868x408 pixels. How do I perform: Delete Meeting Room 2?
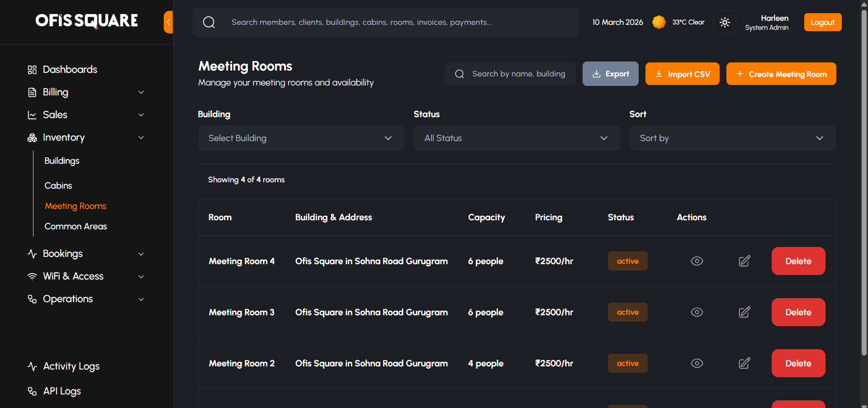click(x=798, y=363)
